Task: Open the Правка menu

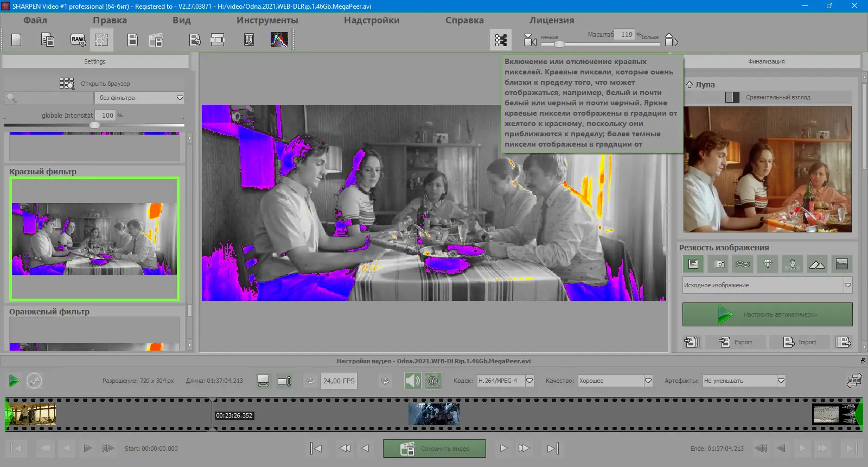Action: tap(110, 20)
